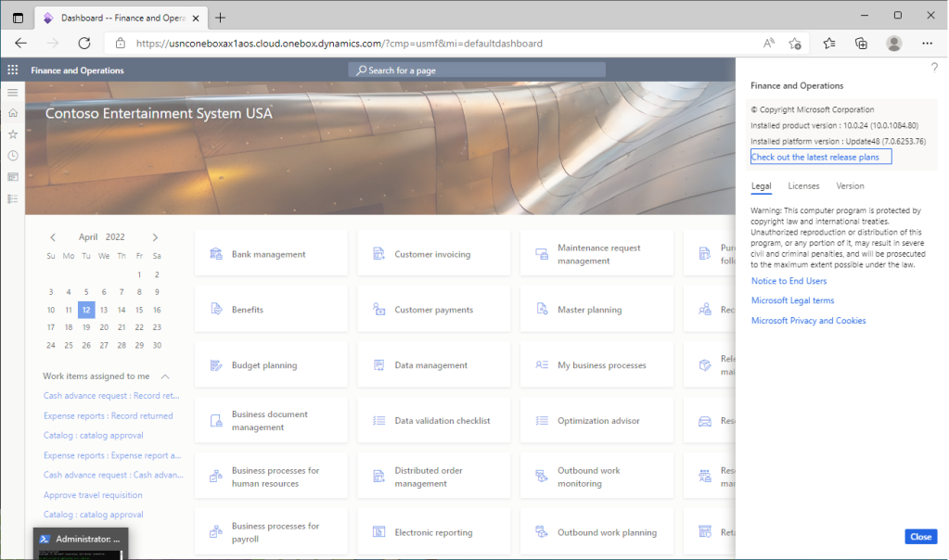Screen dimensions: 949x560
Task: Open the browser profile avatar
Action: pyautogui.click(x=894, y=43)
